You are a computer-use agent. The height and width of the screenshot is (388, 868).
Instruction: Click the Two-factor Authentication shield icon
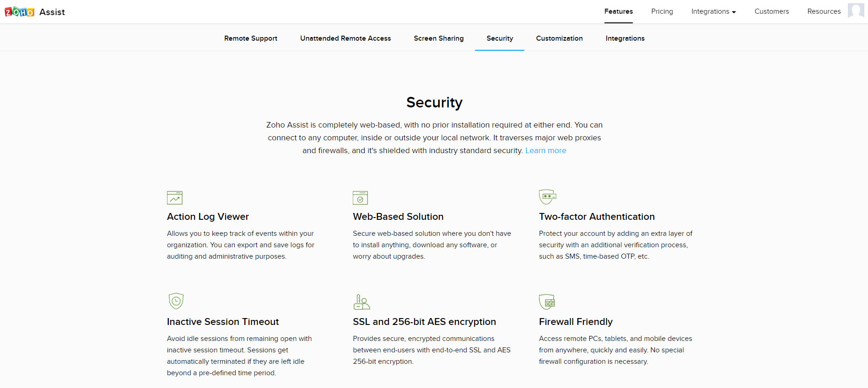pyautogui.click(x=548, y=197)
